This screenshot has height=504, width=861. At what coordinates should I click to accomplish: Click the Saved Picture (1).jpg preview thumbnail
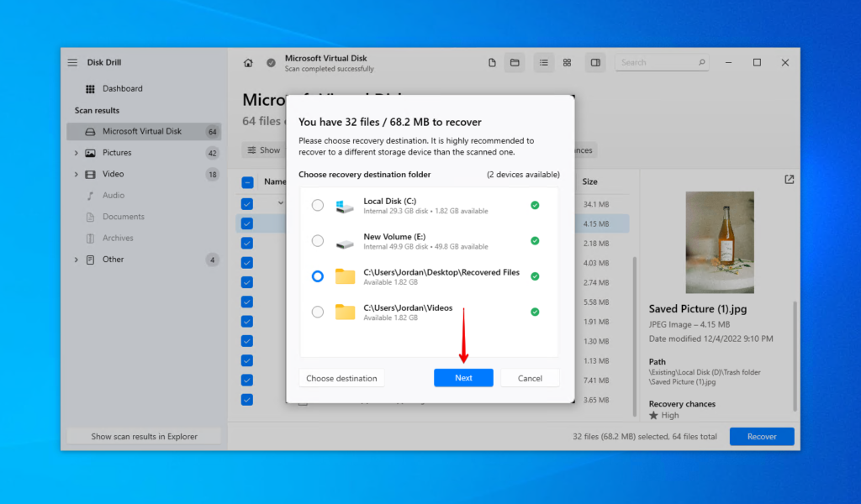[x=720, y=242]
